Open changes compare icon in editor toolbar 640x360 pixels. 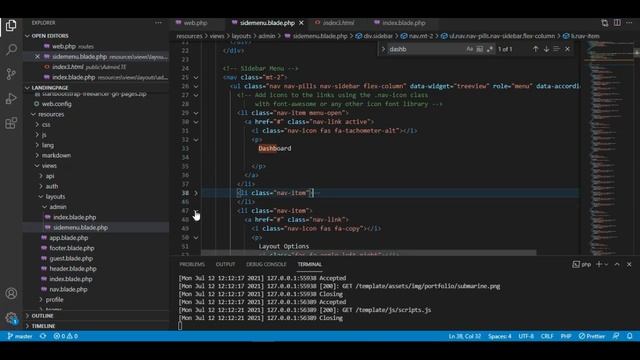click(604, 23)
